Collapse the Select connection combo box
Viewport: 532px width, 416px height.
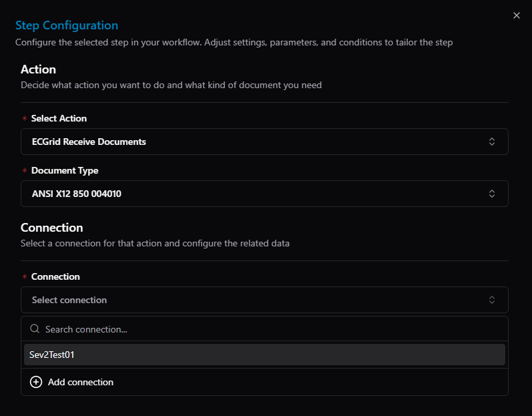[264, 300]
